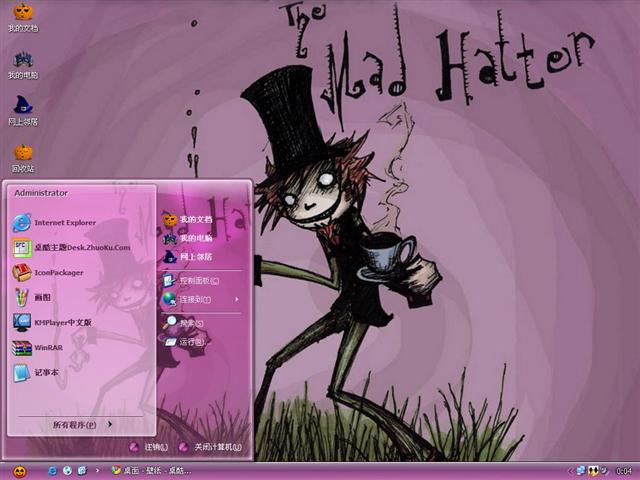Expand quick launch overflow chevron

pos(97,471)
